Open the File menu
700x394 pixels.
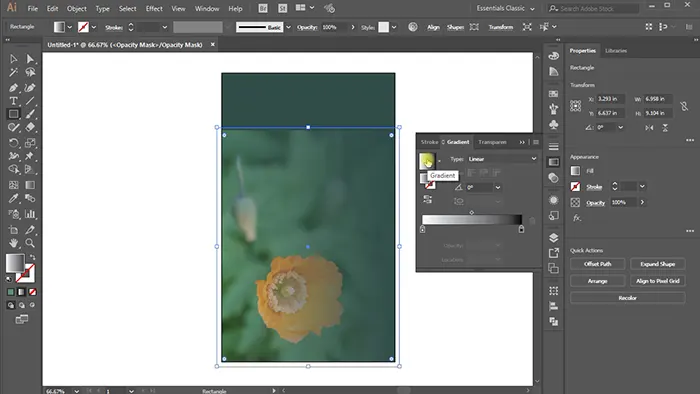(33, 8)
